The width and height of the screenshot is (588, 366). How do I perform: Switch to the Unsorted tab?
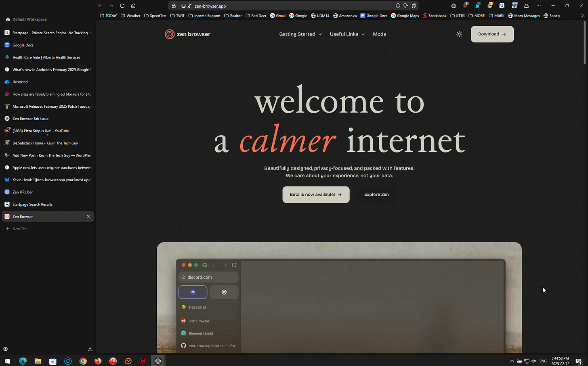48,82
